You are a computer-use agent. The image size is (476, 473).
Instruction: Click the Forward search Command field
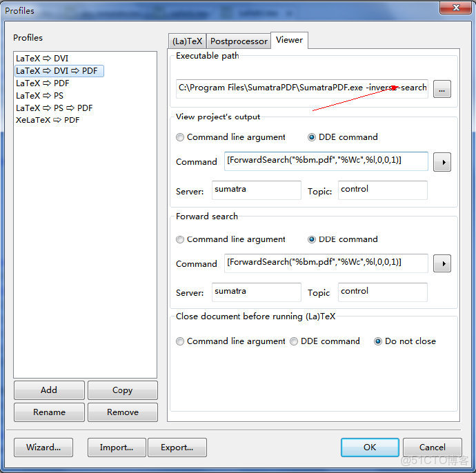(326, 263)
